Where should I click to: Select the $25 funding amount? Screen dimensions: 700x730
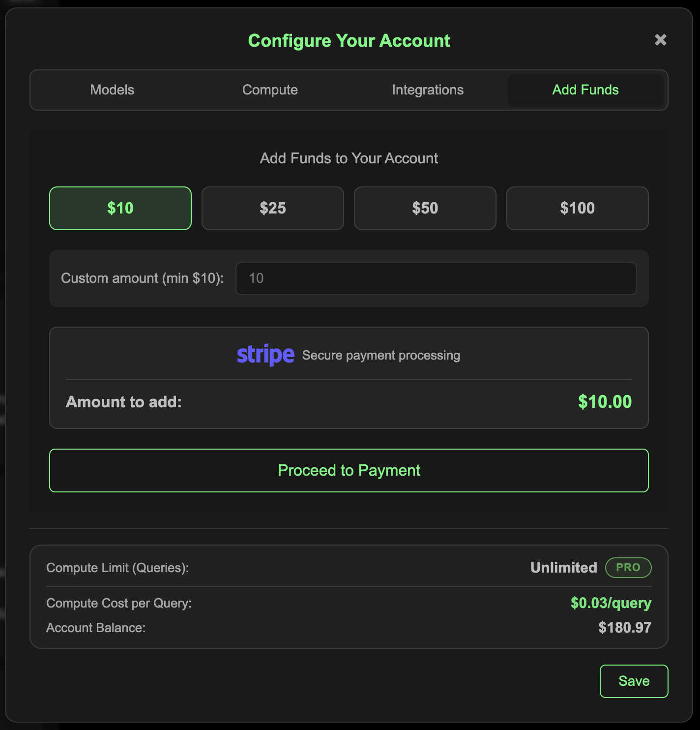(x=272, y=208)
